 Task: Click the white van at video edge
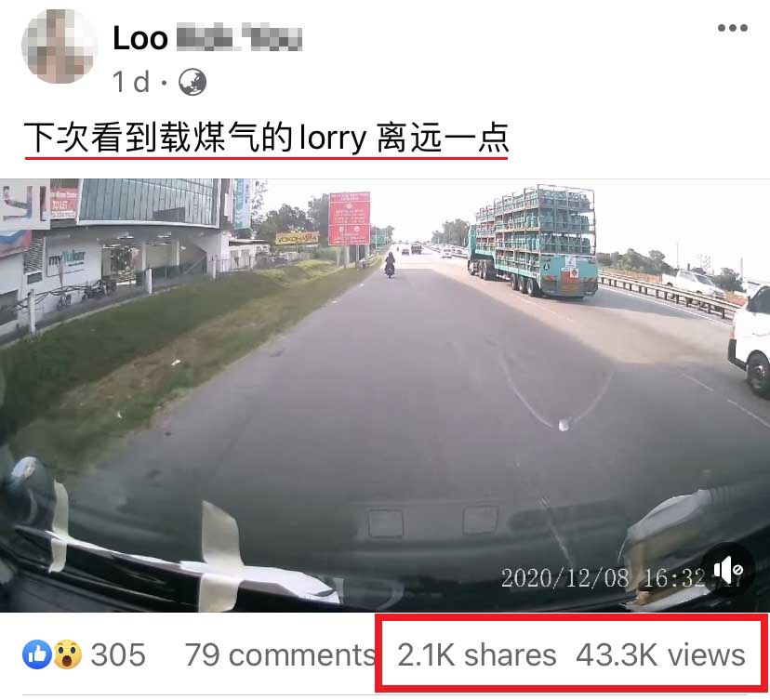750,339
